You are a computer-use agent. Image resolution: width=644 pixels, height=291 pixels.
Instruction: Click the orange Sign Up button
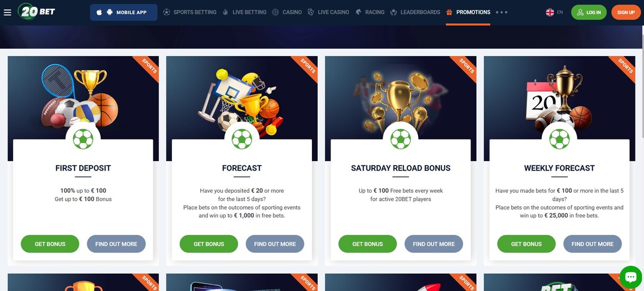(626, 12)
